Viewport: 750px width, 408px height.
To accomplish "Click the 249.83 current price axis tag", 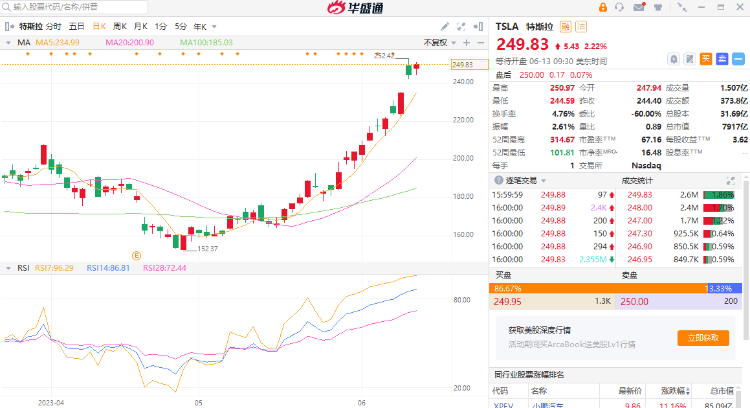I will (x=469, y=65).
